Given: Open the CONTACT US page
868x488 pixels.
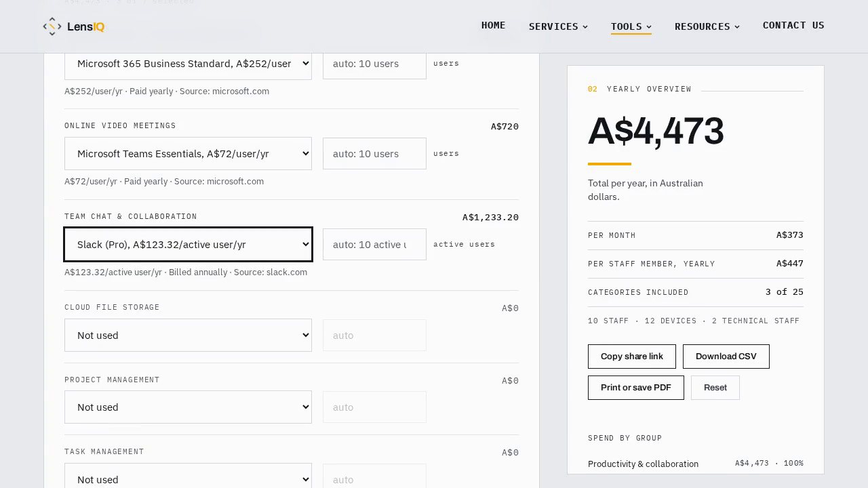Looking at the screenshot, I should click(x=793, y=25).
